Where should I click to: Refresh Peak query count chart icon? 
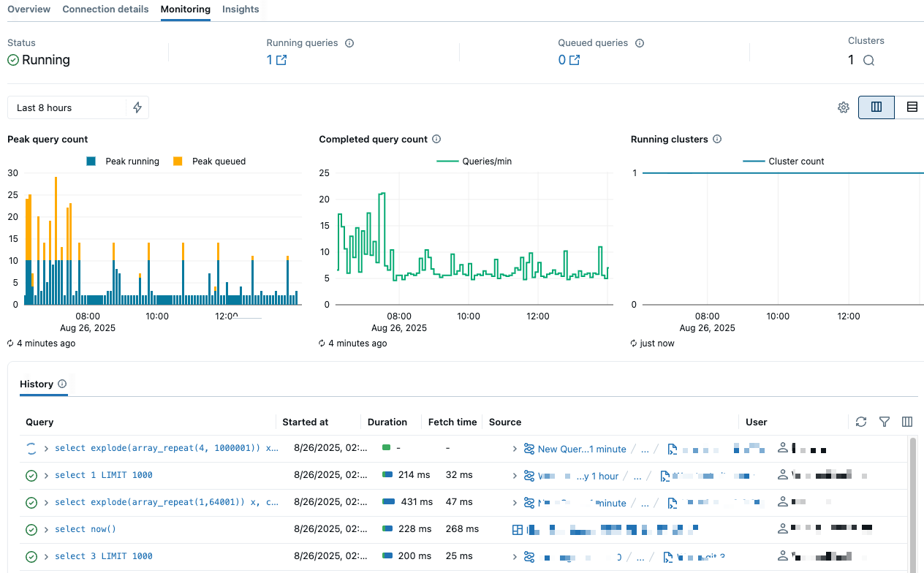(10, 344)
